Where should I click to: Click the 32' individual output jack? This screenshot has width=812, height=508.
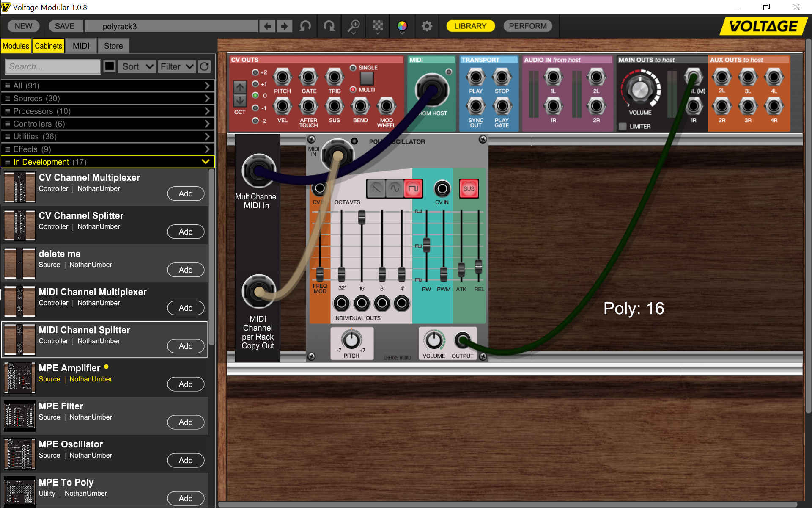click(341, 303)
